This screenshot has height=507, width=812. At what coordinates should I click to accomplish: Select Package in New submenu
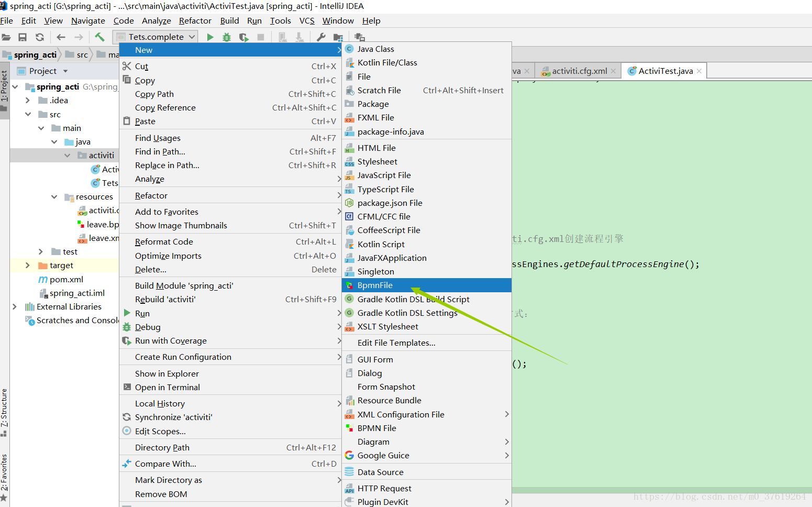(x=427, y=104)
